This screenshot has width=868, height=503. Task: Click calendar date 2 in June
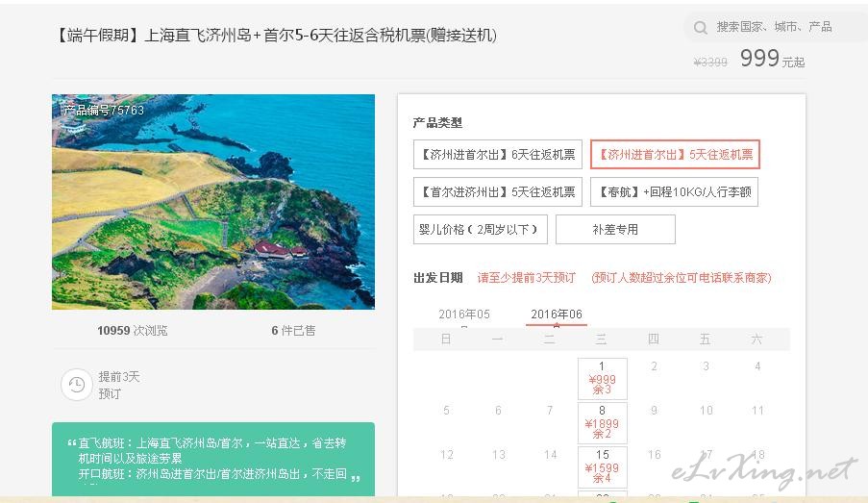click(654, 366)
